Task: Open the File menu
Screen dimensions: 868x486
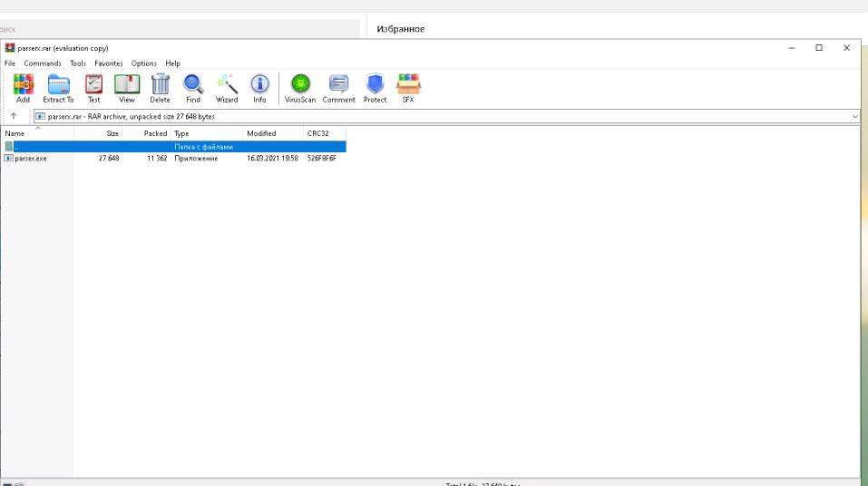Action: point(10,63)
